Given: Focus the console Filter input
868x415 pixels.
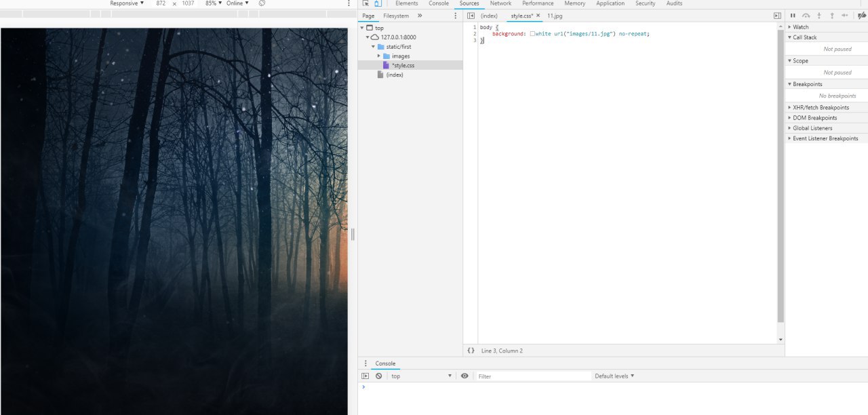Looking at the screenshot, I should pyautogui.click(x=534, y=376).
